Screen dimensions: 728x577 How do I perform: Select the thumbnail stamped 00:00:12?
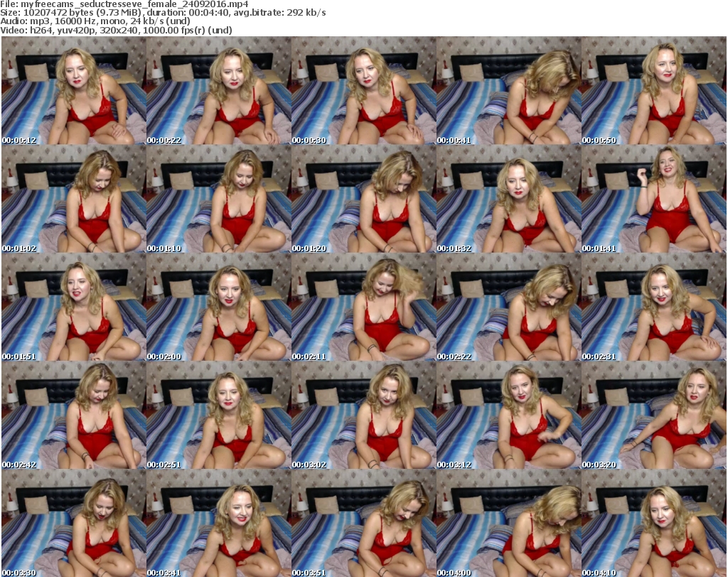click(x=74, y=90)
